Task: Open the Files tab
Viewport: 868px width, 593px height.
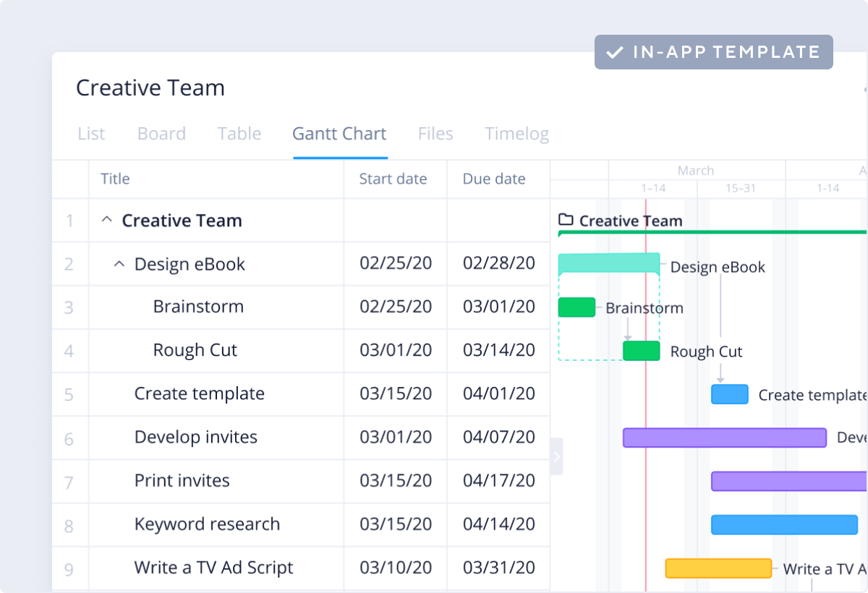Action: pos(435,134)
